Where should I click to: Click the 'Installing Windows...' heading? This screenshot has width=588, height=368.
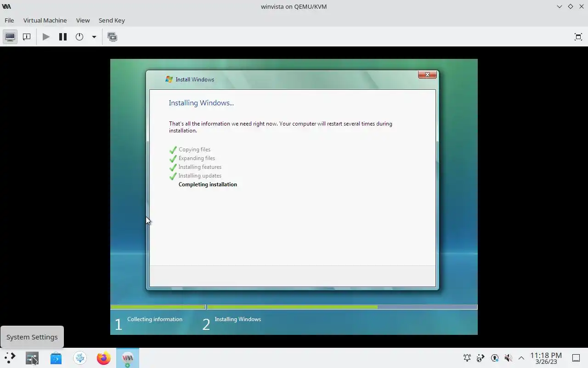[201, 103]
